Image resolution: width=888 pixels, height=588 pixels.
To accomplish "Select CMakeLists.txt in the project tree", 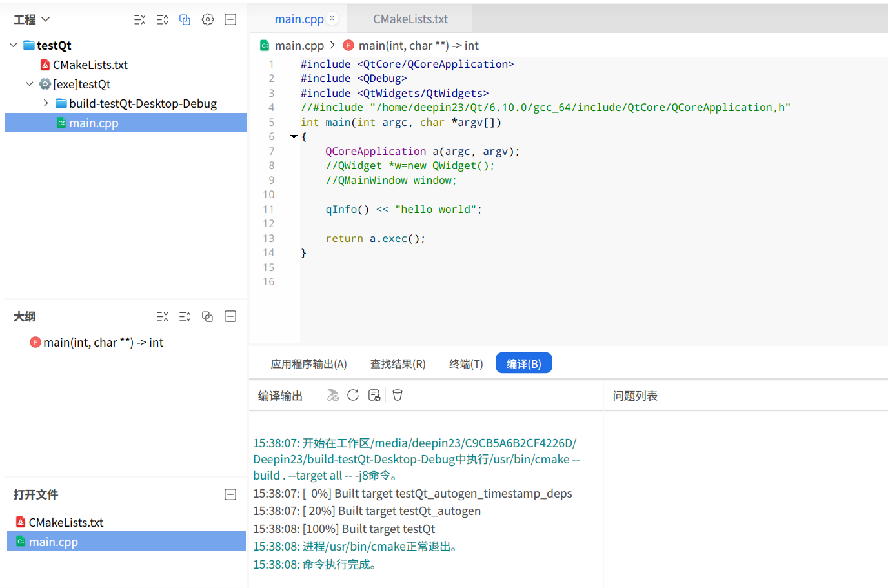I will pyautogui.click(x=90, y=65).
